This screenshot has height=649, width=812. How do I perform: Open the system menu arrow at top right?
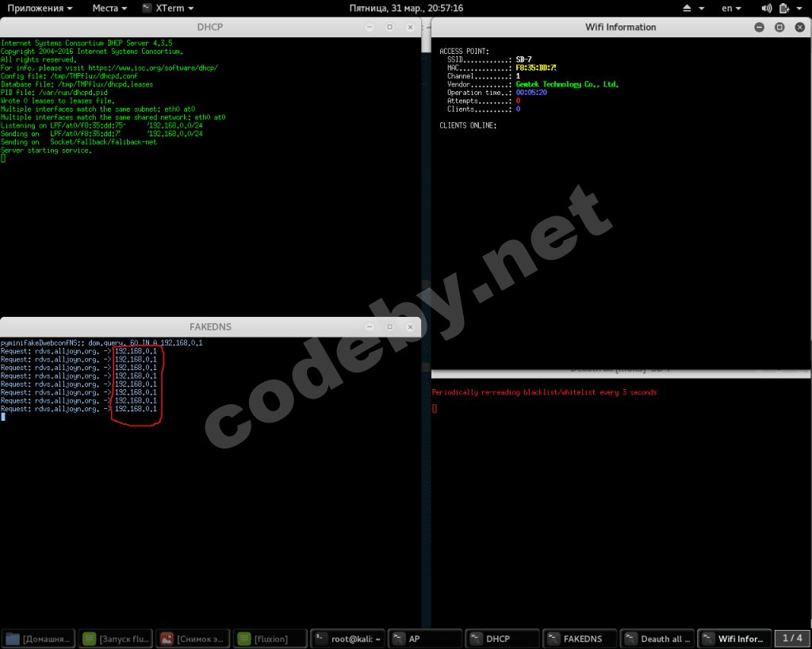click(799, 8)
